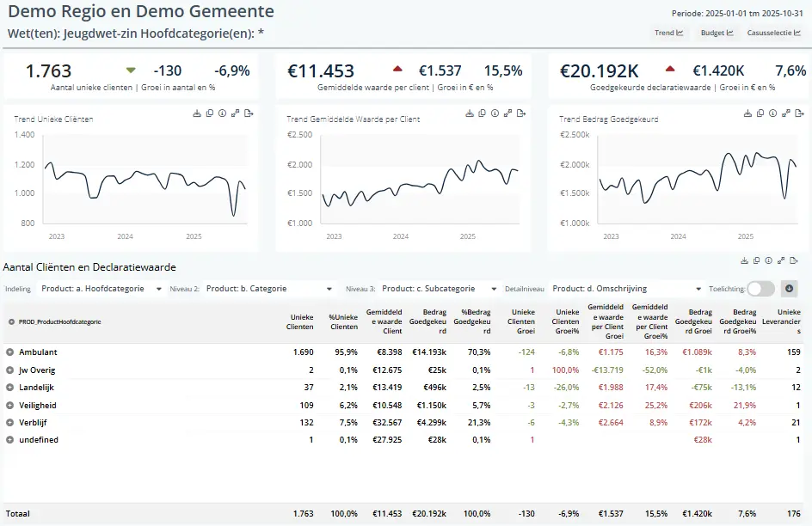
Task: Click info icon on Trend Gemiddelde Waarde chart
Action: [495, 113]
